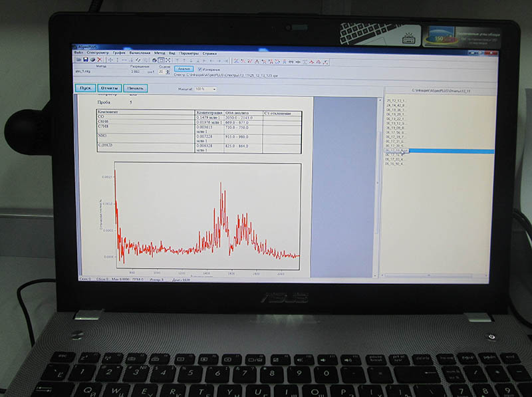Open a file with the folder icon
Image resolution: width=532 pixels, height=397 pixels.
(78, 60)
